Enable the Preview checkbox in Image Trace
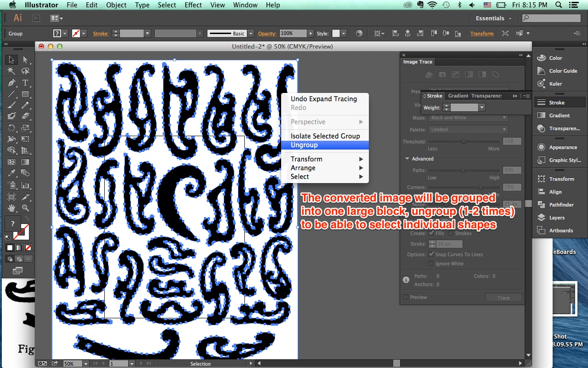 pyautogui.click(x=406, y=297)
